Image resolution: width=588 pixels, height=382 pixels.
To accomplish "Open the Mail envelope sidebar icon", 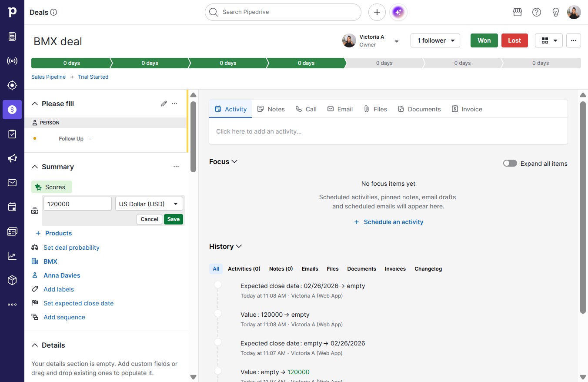I will click(x=12, y=183).
